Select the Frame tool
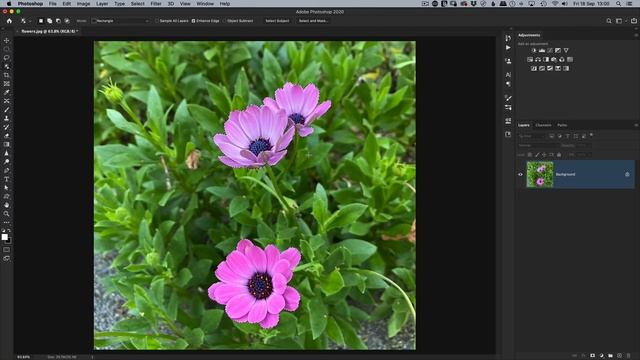 7,84
